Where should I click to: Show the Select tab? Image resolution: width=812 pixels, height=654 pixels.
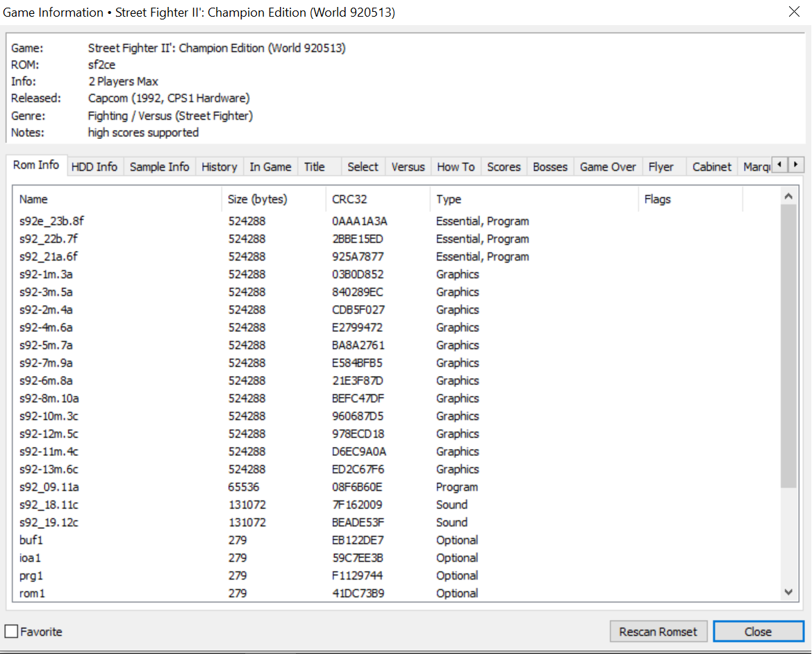click(x=363, y=167)
